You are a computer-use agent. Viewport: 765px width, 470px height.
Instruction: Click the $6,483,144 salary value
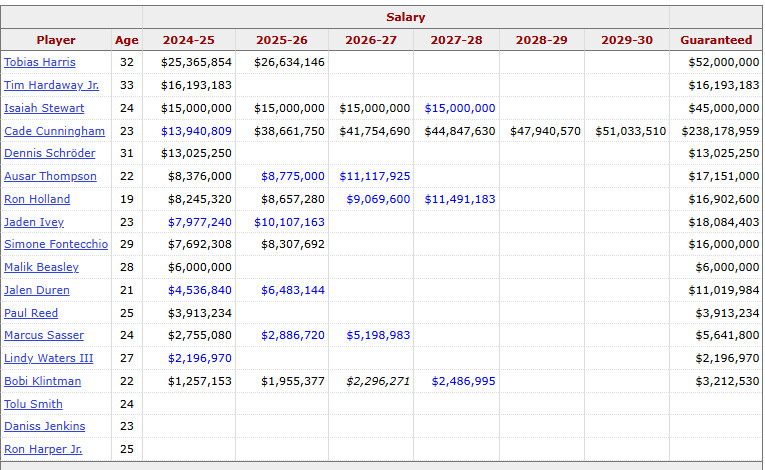coord(293,290)
